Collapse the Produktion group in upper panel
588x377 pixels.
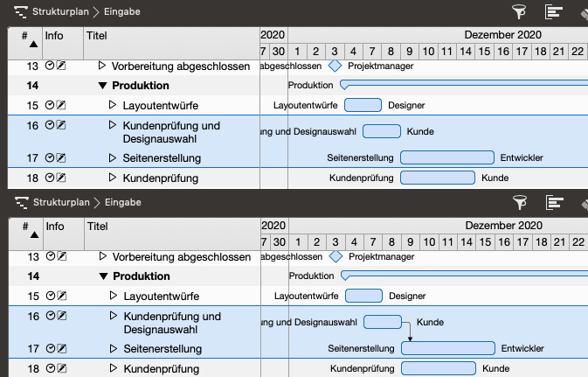coord(102,86)
